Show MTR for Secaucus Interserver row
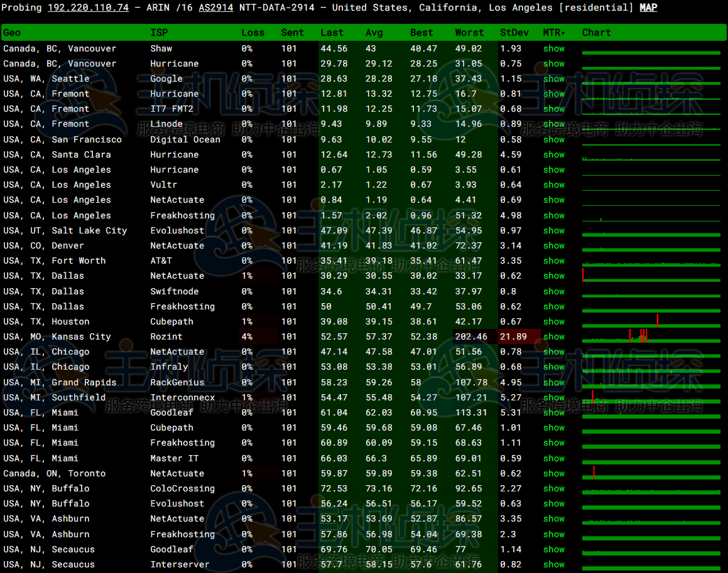 pos(554,564)
